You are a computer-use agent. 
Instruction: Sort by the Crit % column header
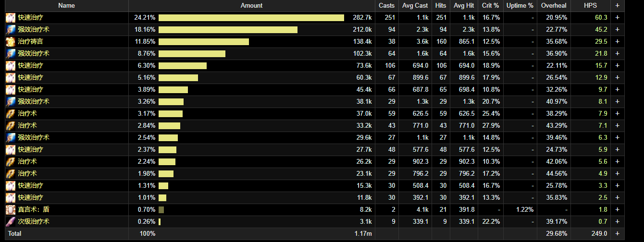coord(491,6)
